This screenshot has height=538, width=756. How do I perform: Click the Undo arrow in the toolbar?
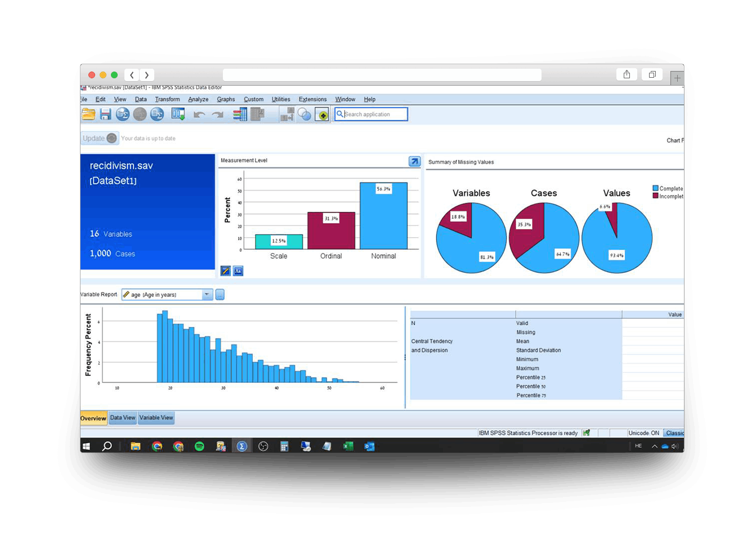(x=199, y=114)
